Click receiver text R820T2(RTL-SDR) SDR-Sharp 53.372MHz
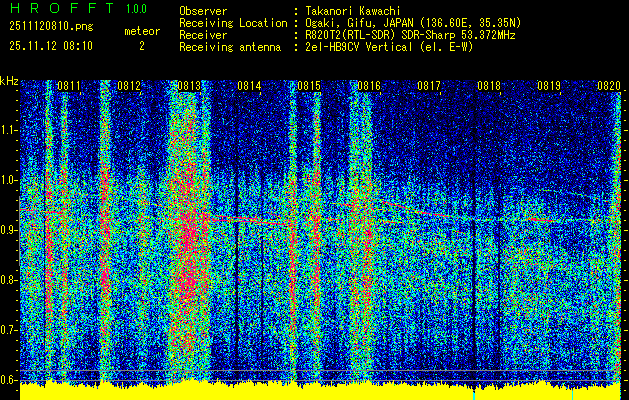 (410, 35)
